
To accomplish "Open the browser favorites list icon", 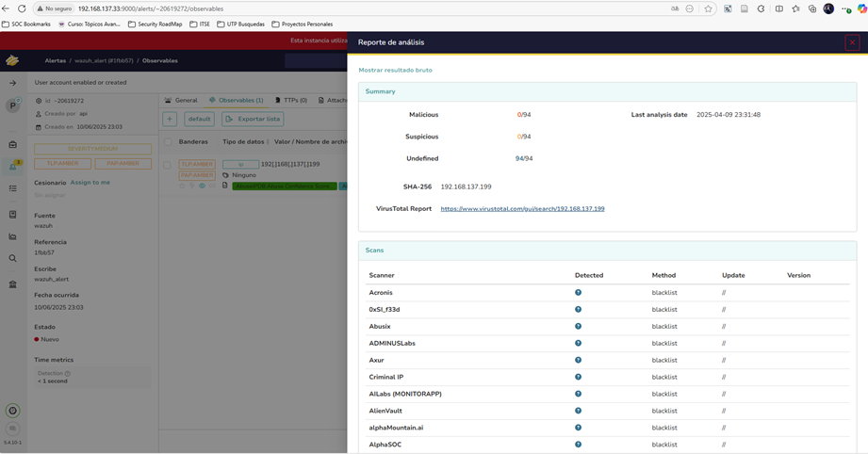I will pos(795,8).
